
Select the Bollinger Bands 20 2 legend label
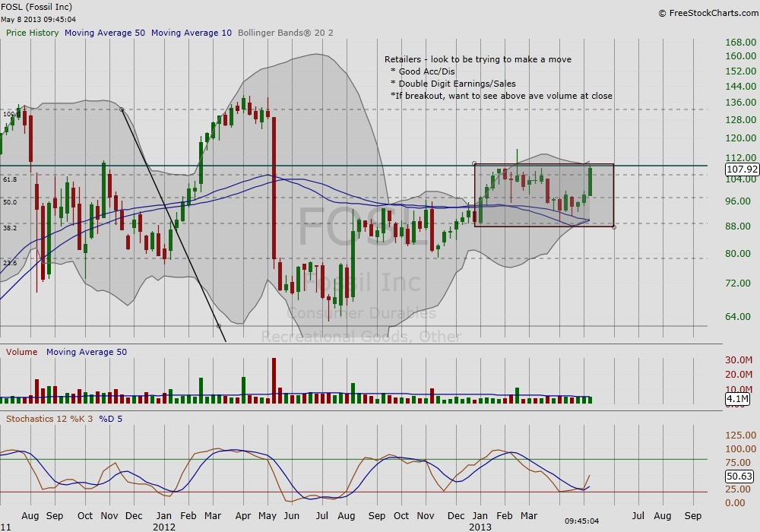click(x=286, y=33)
